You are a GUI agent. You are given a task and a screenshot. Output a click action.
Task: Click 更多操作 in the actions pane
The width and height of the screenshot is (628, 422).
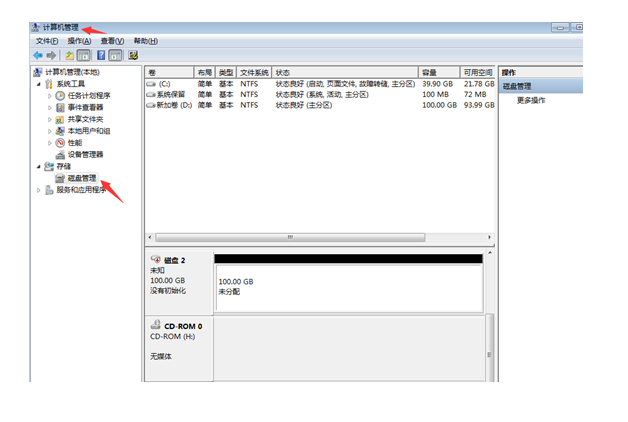(530, 101)
